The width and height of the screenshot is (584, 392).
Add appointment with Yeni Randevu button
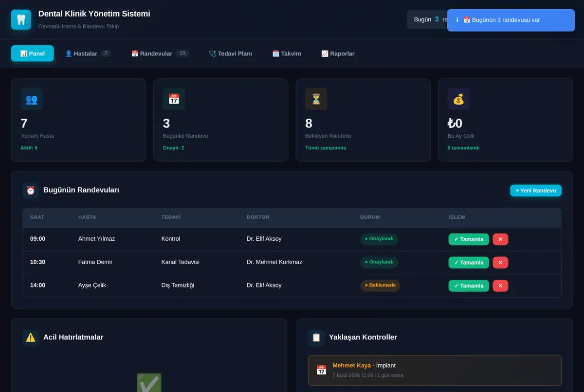[536, 191]
